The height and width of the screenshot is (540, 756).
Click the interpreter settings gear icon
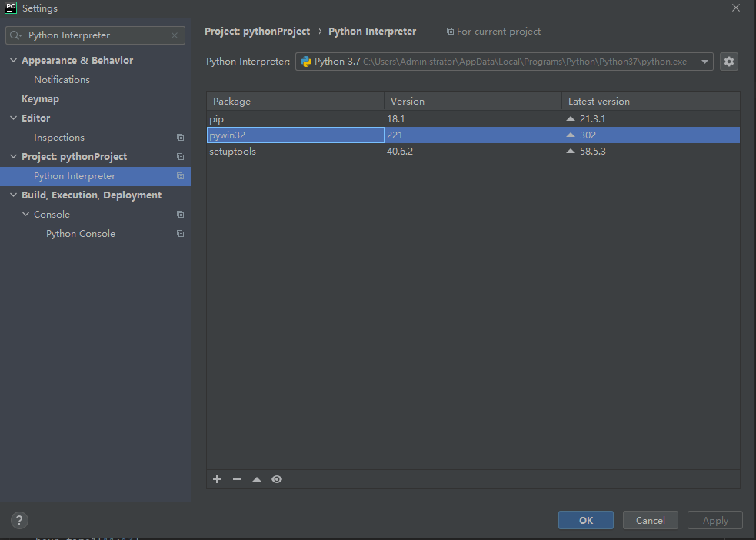728,62
